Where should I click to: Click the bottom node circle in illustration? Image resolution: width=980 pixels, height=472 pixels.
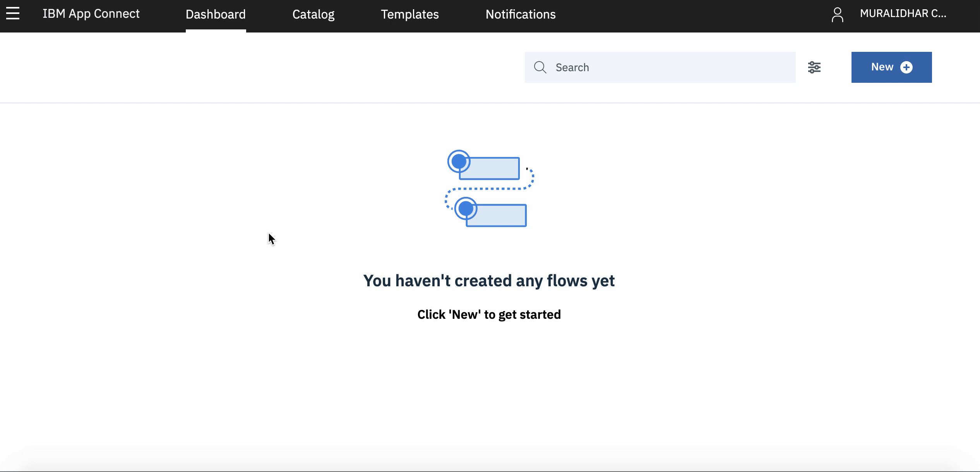coord(466,209)
